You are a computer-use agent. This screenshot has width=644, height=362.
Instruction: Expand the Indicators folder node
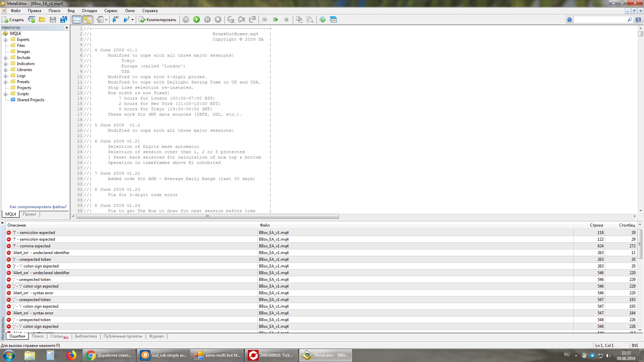pyautogui.click(x=5, y=64)
